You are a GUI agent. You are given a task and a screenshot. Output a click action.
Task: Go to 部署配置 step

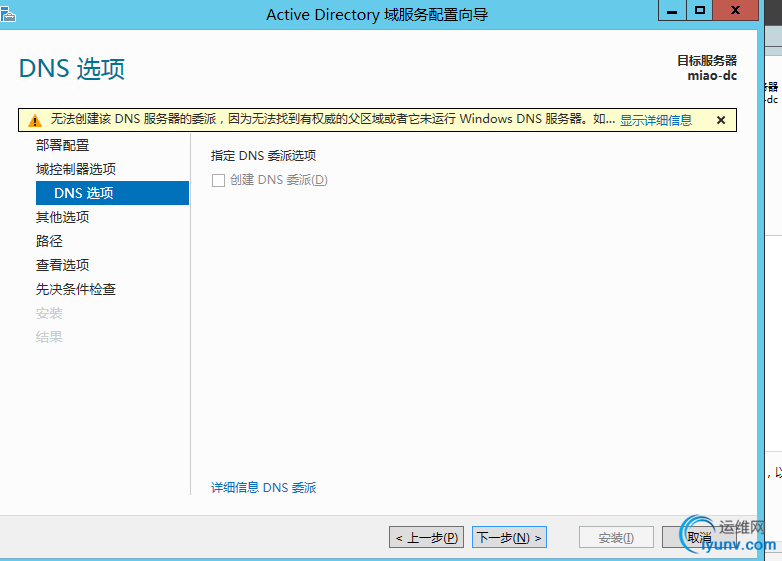pos(62,145)
